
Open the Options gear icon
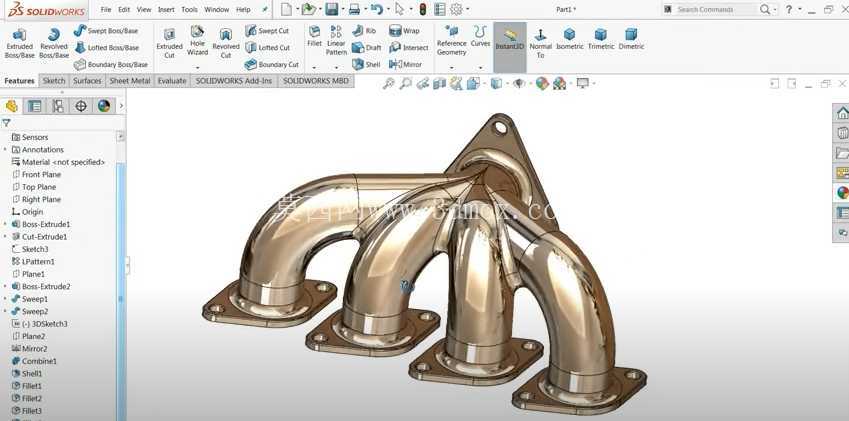pos(456,9)
